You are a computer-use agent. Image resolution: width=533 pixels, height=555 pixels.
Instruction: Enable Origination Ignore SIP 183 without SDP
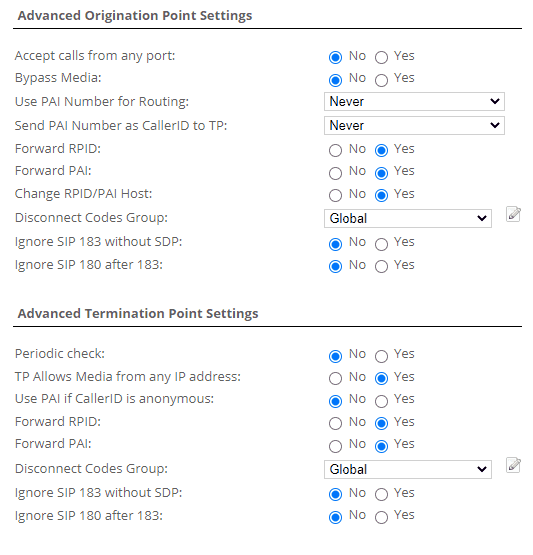click(382, 244)
